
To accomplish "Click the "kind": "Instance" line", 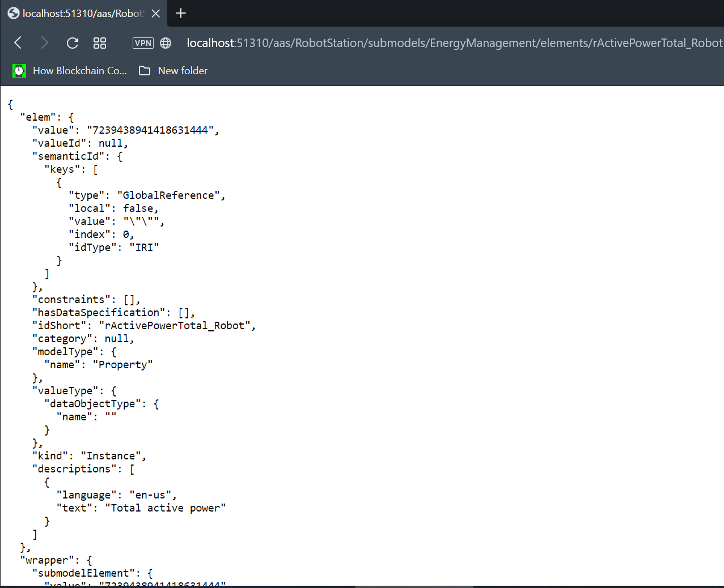I will click(89, 456).
